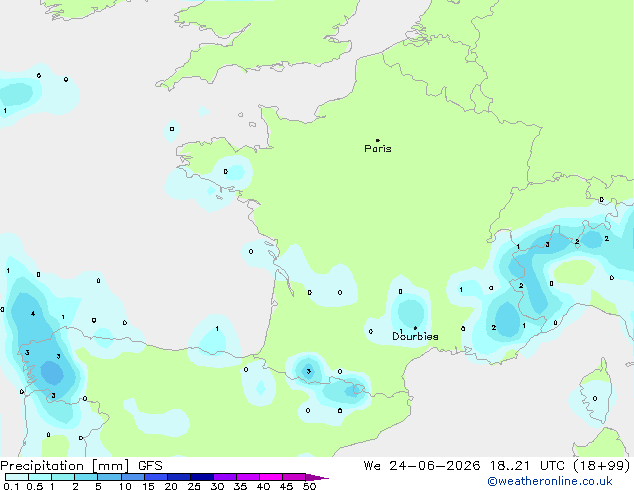Click the legend label '40'
Image resolution: width=634 pixels, height=490 pixels.
(x=263, y=486)
